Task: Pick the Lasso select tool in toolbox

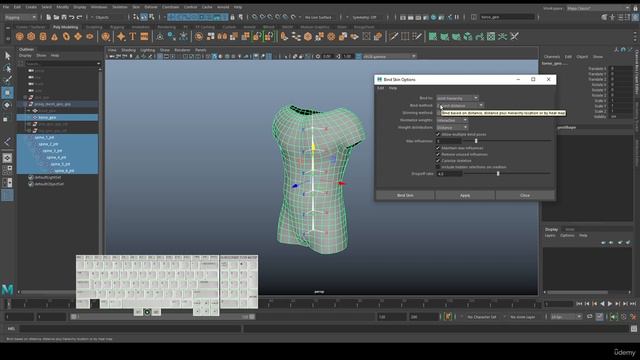Action: [x=7, y=68]
